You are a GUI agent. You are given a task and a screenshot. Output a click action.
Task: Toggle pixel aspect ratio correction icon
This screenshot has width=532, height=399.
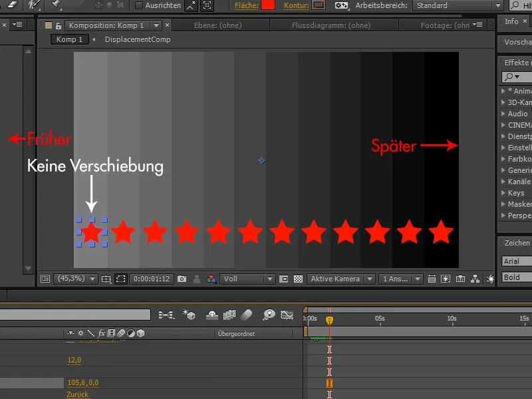(x=432, y=279)
